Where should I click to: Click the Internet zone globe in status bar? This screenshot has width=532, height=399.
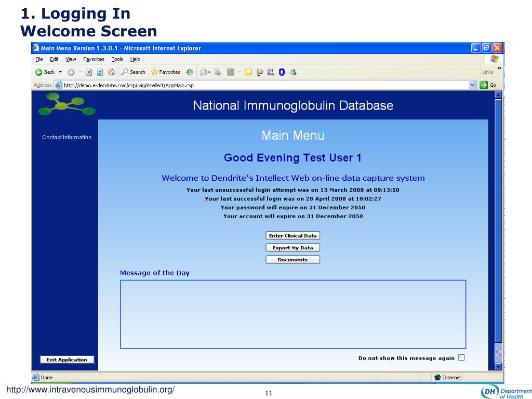tap(437, 377)
